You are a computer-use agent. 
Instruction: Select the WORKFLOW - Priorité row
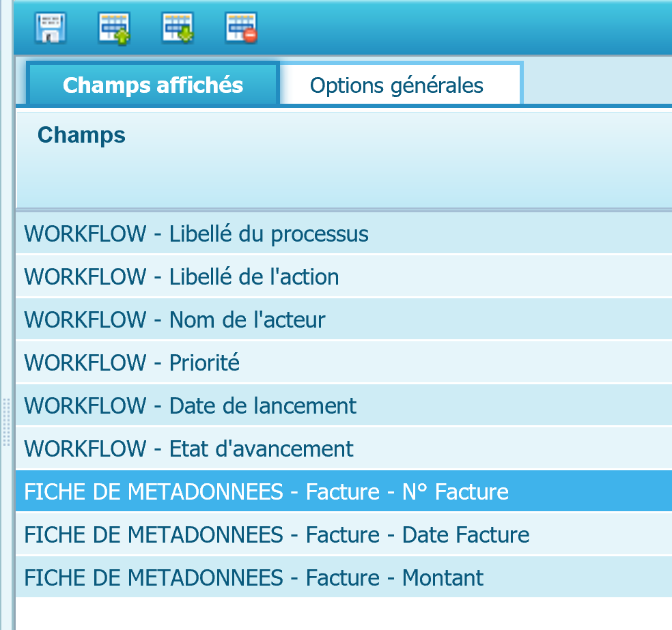click(x=132, y=362)
